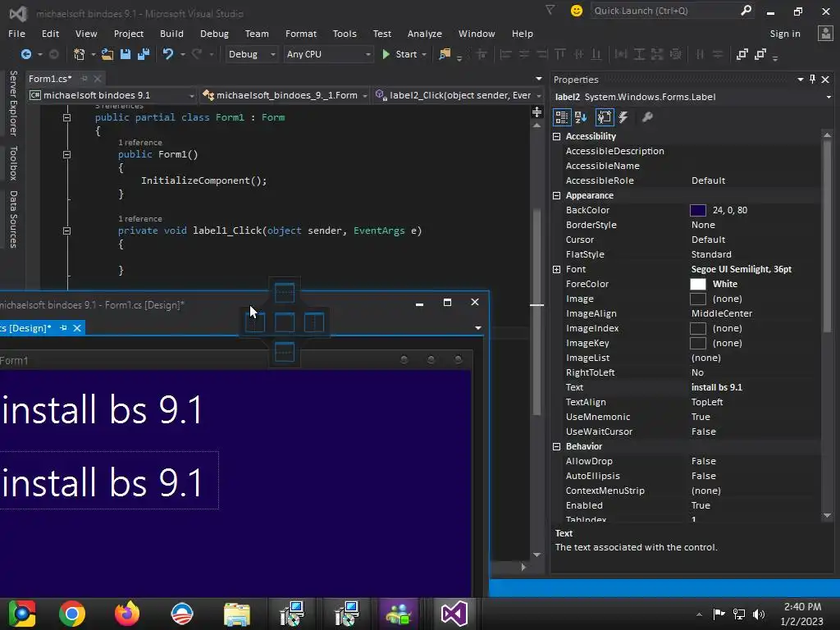Click the Quick Launch search magnifier icon
This screenshot has height=630, width=840.
(x=746, y=10)
